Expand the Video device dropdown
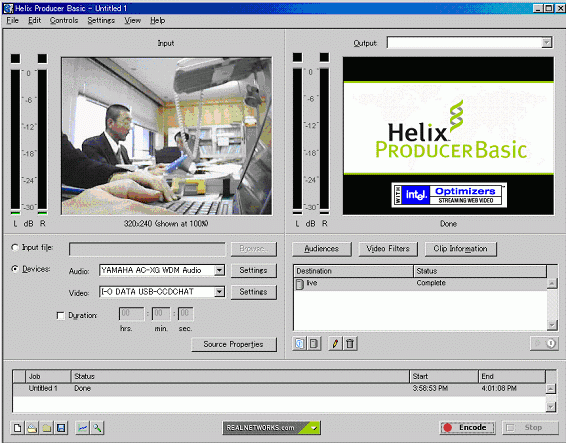The image size is (566, 443). click(x=219, y=292)
